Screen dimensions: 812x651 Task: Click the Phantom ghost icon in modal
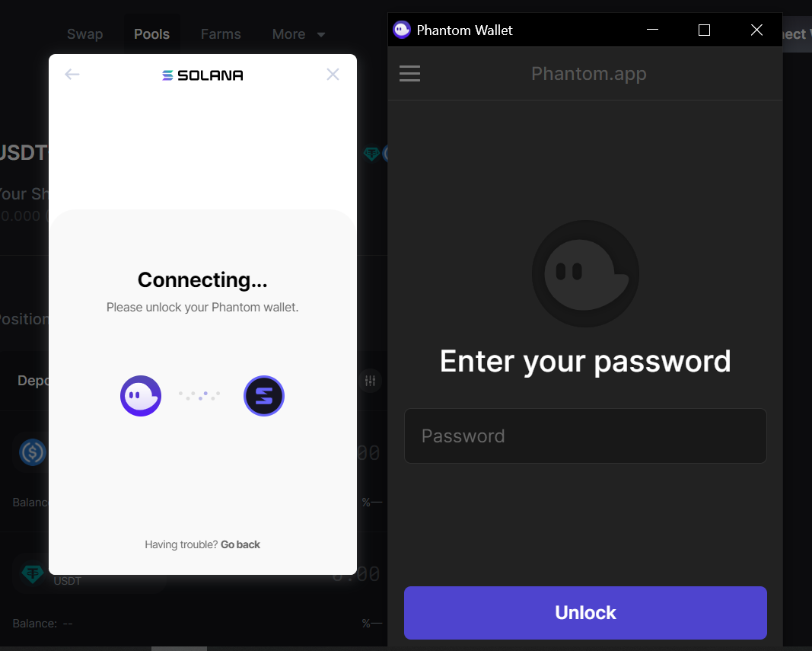[141, 396]
